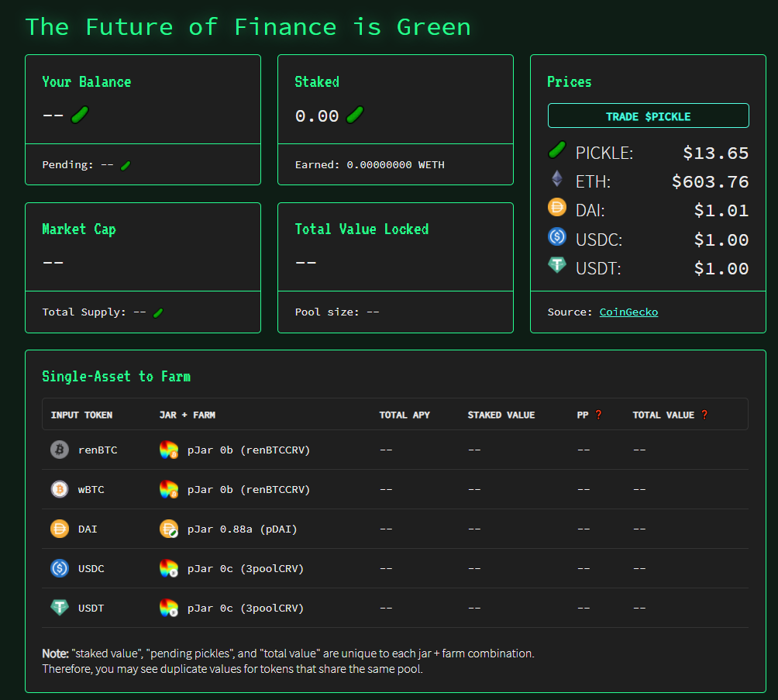Click the DAI price $1.01
The height and width of the screenshot is (700, 778).
[x=721, y=211]
